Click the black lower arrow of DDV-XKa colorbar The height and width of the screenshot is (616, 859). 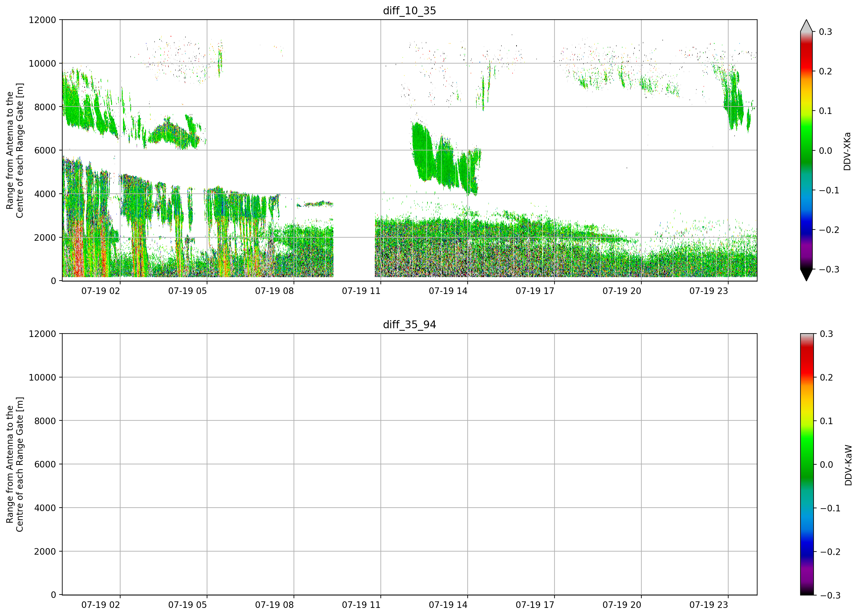806,275
